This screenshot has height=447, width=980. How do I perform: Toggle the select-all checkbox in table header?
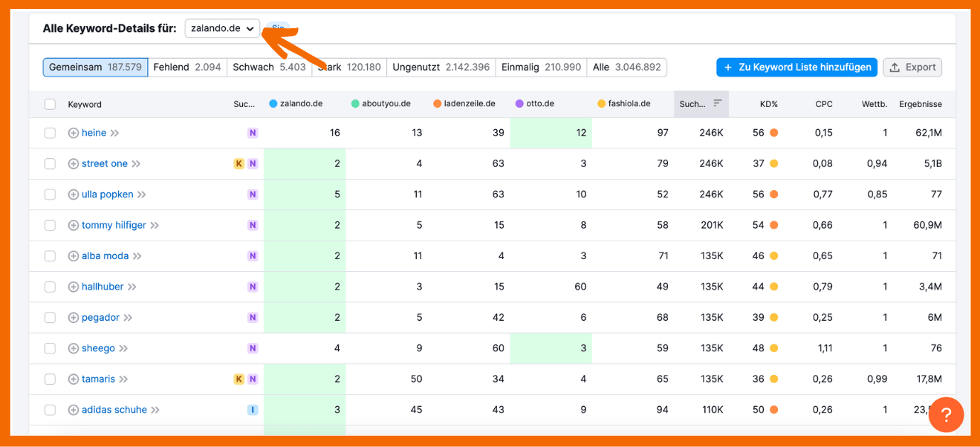[x=50, y=105]
